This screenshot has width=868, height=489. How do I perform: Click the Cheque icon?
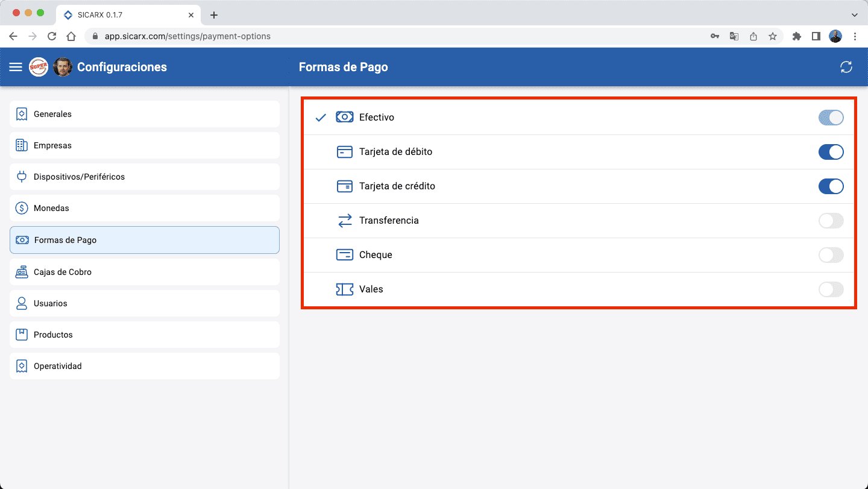[344, 254]
